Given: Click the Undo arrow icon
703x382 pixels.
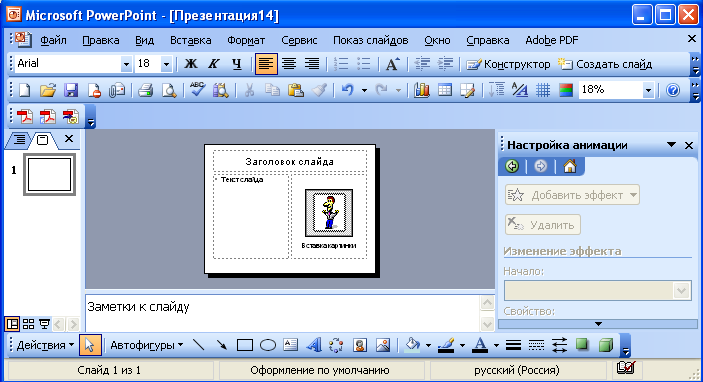Looking at the screenshot, I should 347,90.
